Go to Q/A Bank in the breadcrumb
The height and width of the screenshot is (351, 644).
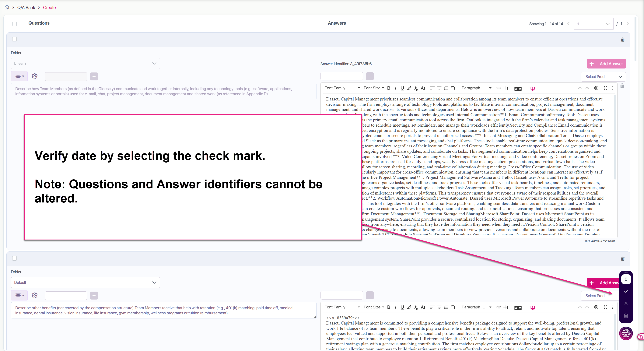coord(26,8)
